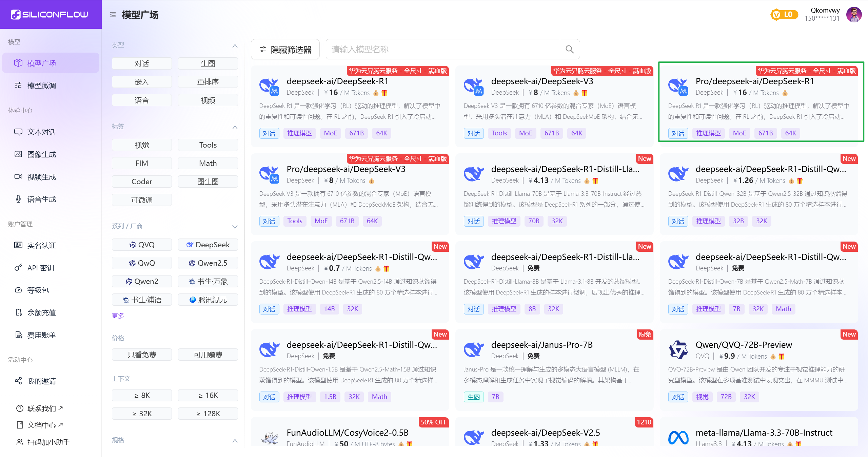Open deepseek-ai/DeepSeek-V3 model card
Image resolution: width=868 pixels, height=457 pixels.
(x=554, y=106)
